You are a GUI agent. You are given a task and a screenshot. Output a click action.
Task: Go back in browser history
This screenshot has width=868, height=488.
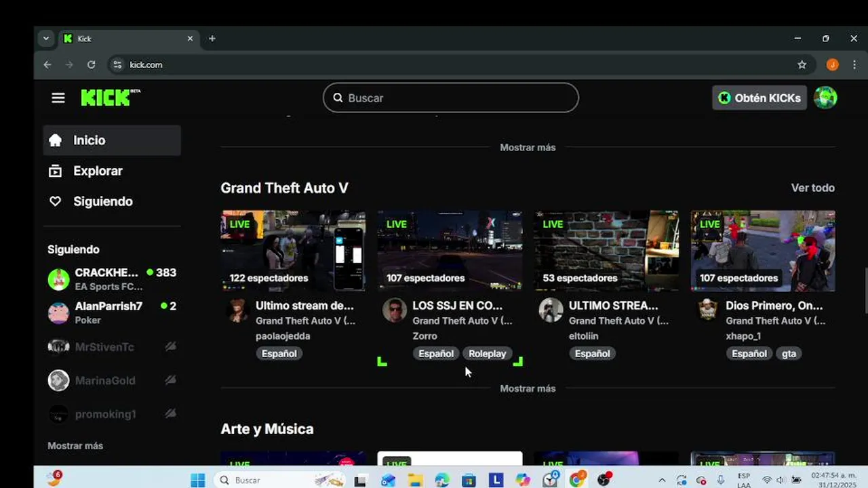click(47, 64)
